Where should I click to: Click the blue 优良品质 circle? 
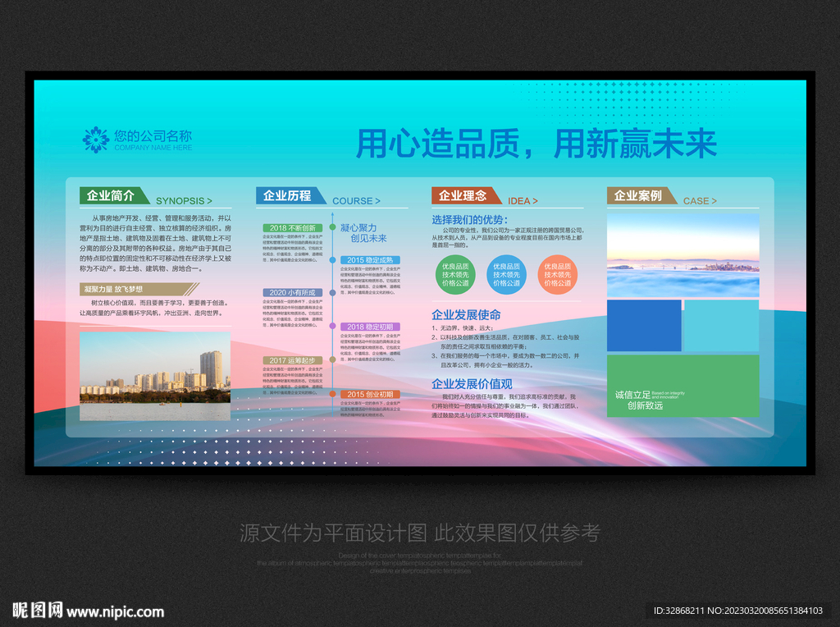point(506,275)
